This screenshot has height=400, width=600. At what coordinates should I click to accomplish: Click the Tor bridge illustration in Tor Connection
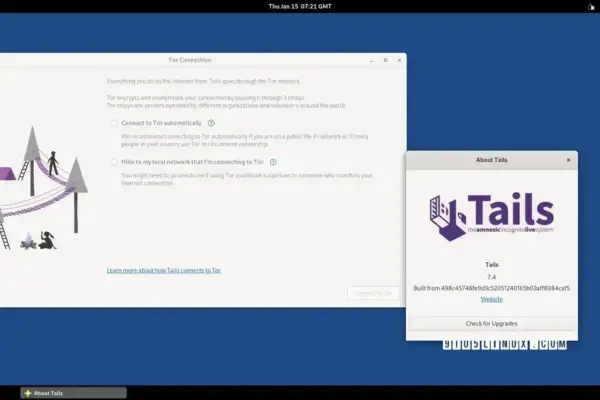pos(43,188)
